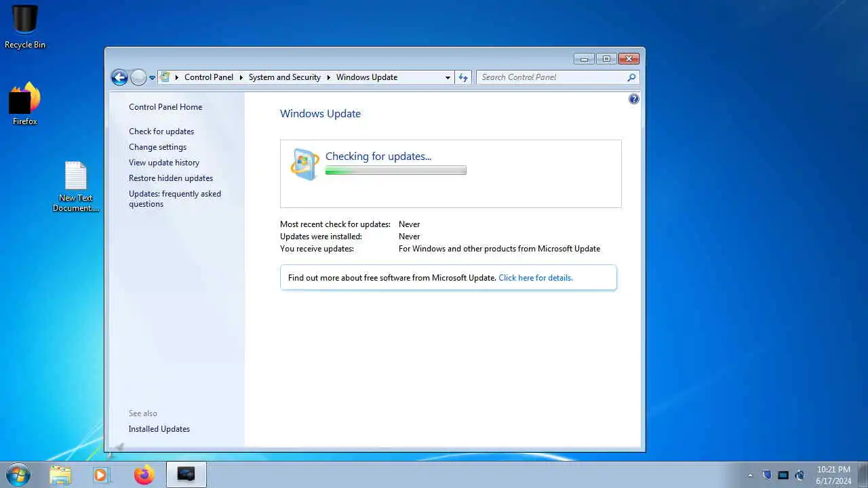Image resolution: width=868 pixels, height=488 pixels.
Task: Click the 'Click here for details' link
Action: click(x=536, y=278)
